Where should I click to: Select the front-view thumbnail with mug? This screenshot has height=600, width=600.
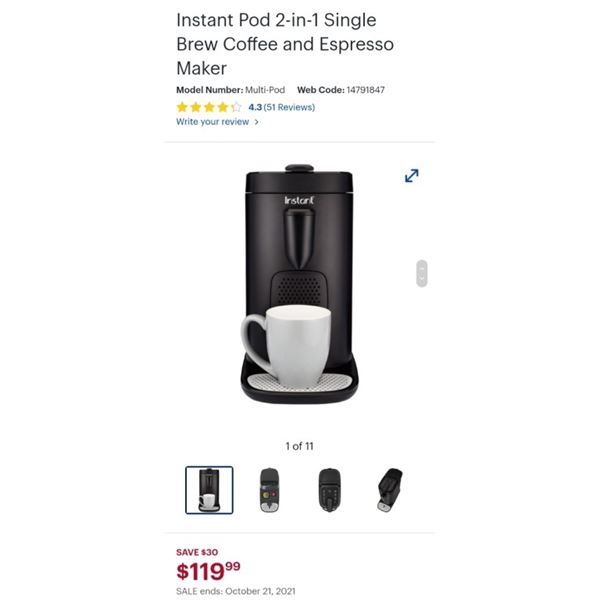click(209, 490)
